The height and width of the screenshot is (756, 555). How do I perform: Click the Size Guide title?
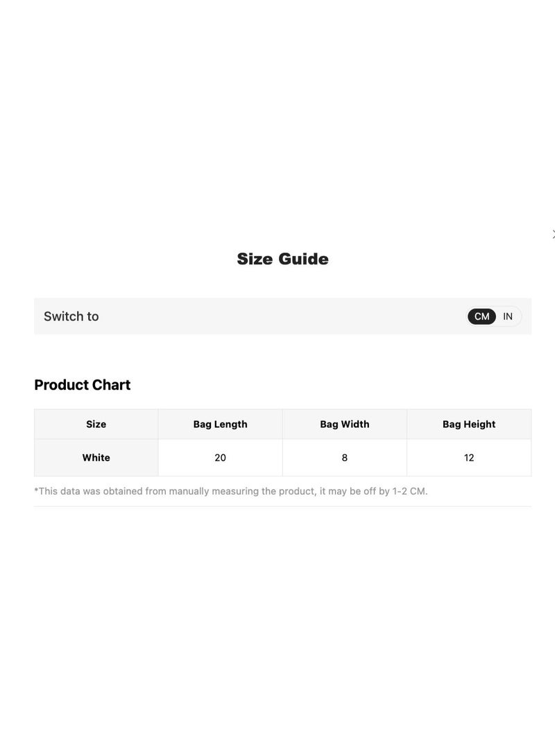click(282, 259)
